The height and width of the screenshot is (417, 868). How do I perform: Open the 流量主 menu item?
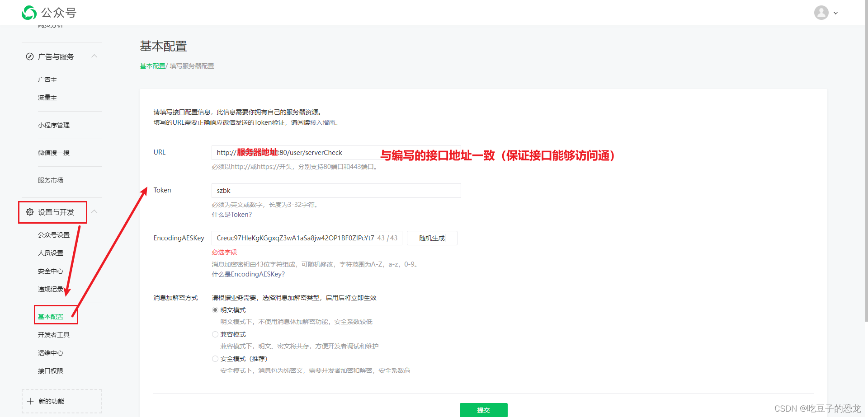(47, 98)
